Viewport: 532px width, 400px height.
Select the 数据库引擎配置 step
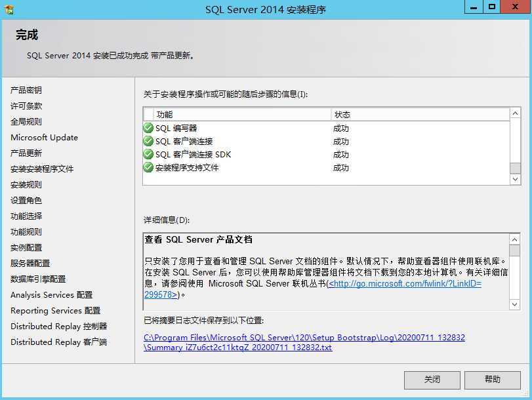coord(38,279)
